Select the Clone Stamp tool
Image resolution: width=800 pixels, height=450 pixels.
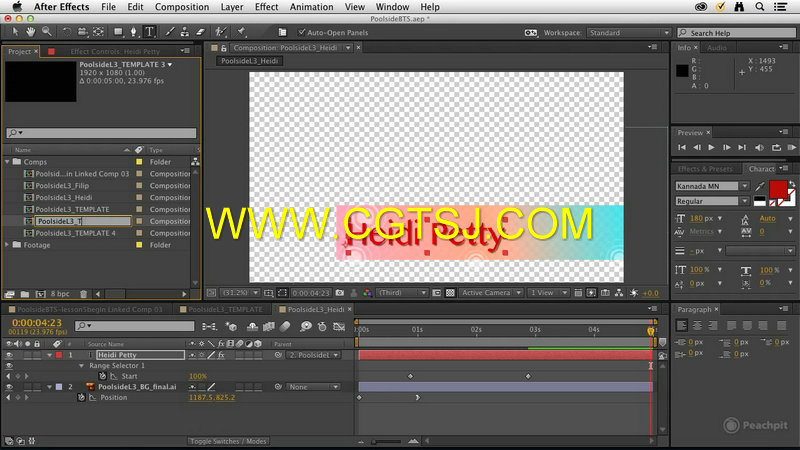click(185, 32)
